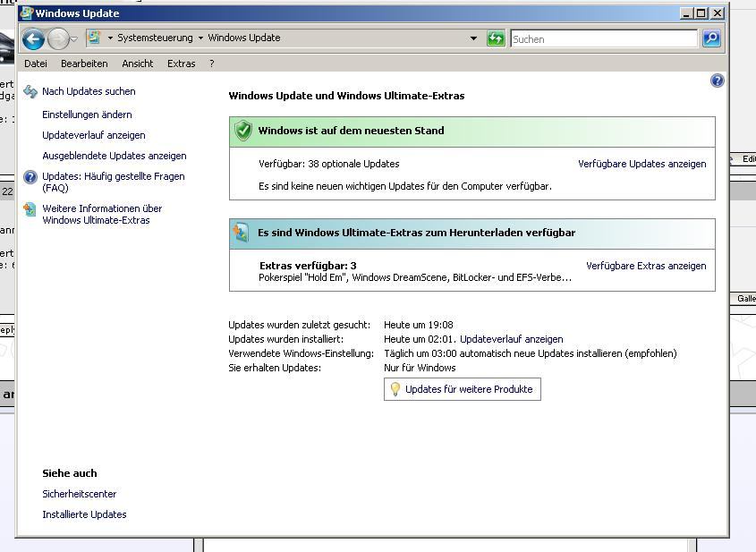Viewport: 756px width, 552px height.
Task: Click Verfügbare Extras anzeigen link
Action: 646,266
